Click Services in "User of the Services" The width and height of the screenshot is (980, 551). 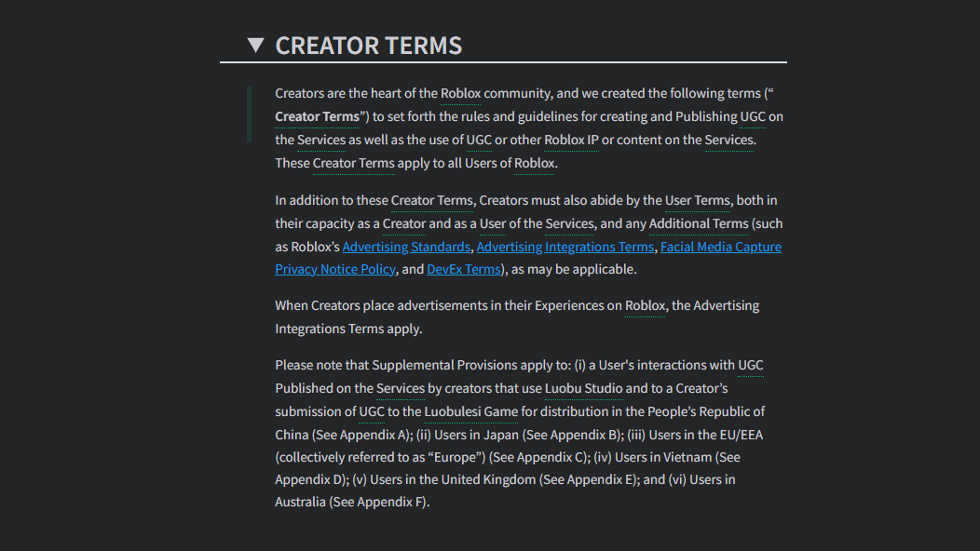tap(569, 223)
